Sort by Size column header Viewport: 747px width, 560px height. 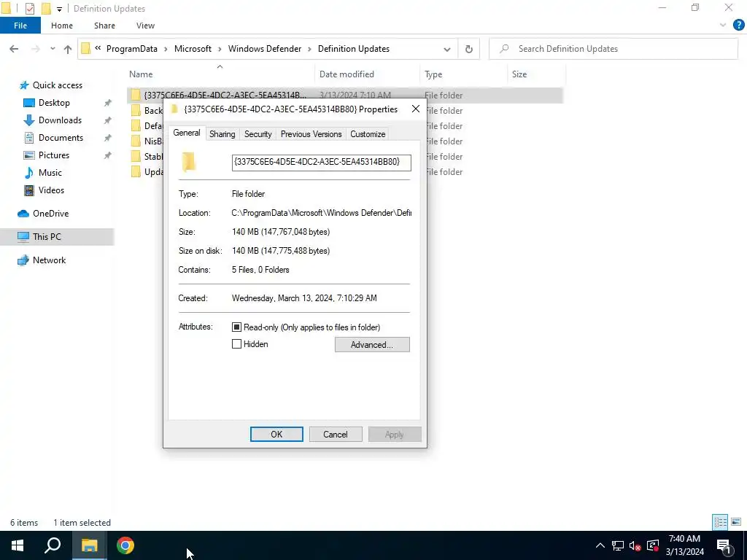pos(536,74)
